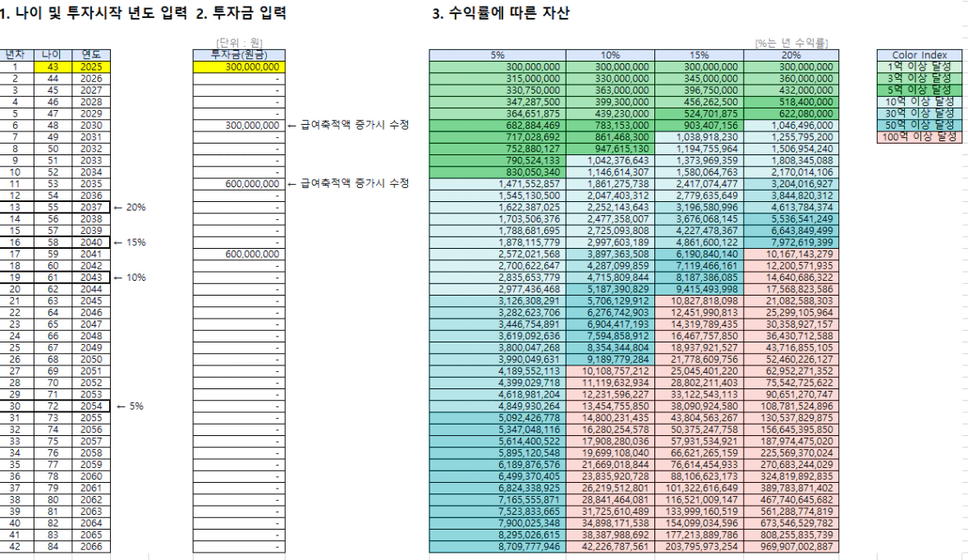Select the value 1,042,376,643
The width and height of the screenshot is (968, 560).
pos(610,161)
